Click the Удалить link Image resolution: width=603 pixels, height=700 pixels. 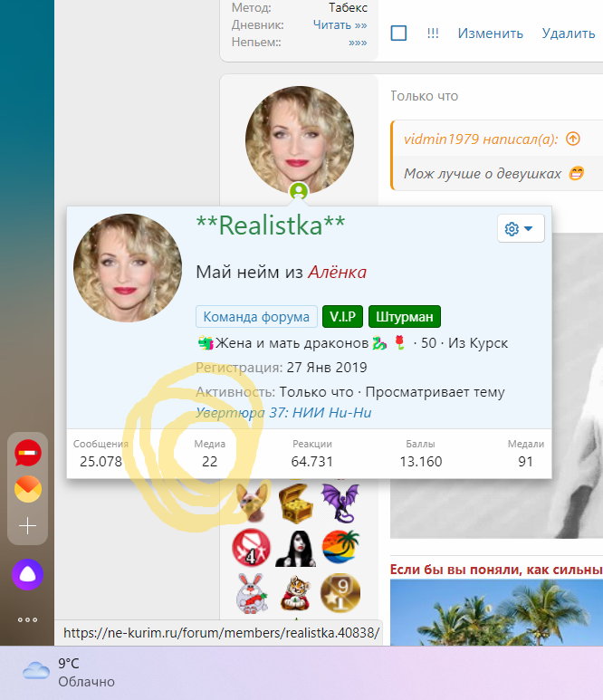click(569, 34)
